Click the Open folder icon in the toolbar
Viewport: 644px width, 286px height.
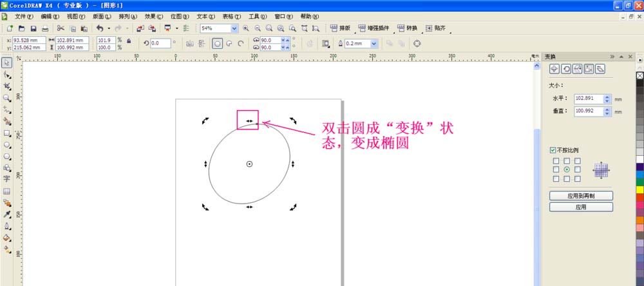(22, 28)
